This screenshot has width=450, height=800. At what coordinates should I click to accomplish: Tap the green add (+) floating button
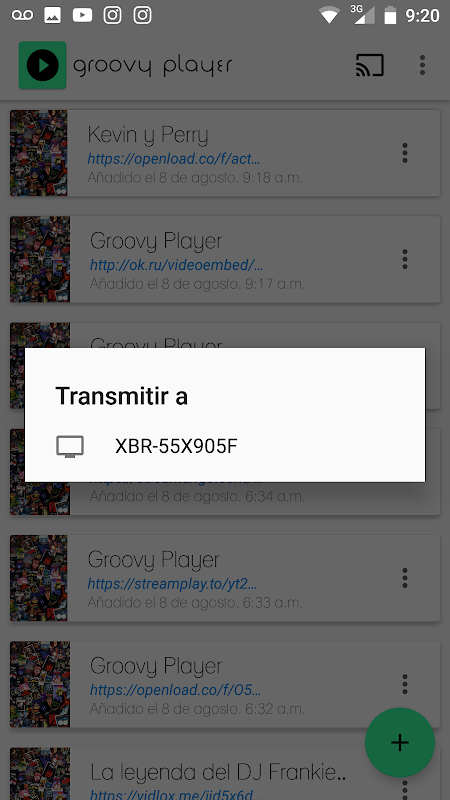(x=400, y=742)
